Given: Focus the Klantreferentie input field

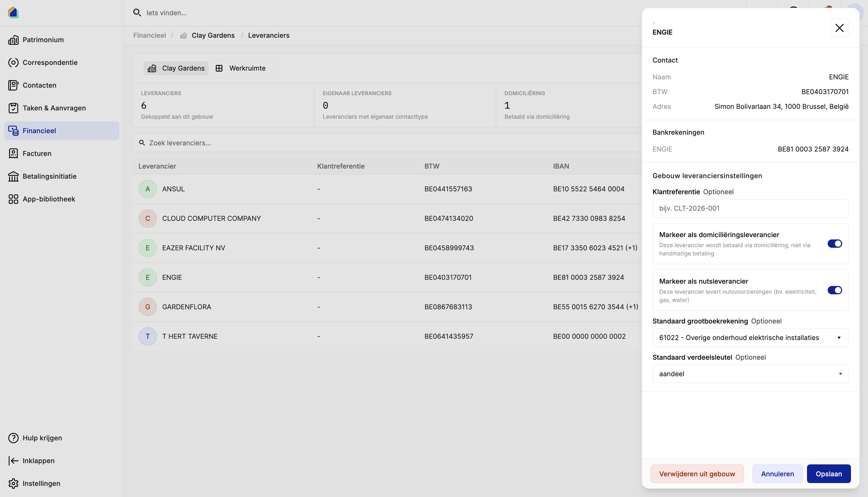Looking at the screenshot, I should (x=750, y=209).
